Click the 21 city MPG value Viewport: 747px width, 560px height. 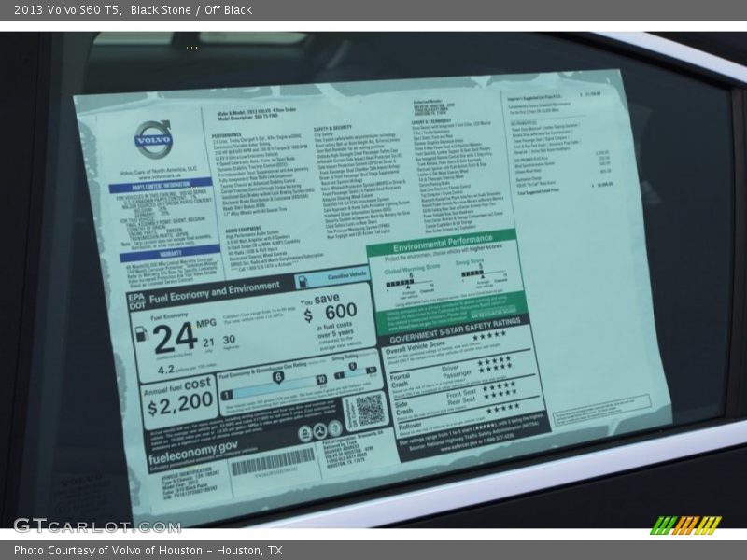click(x=208, y=343)
